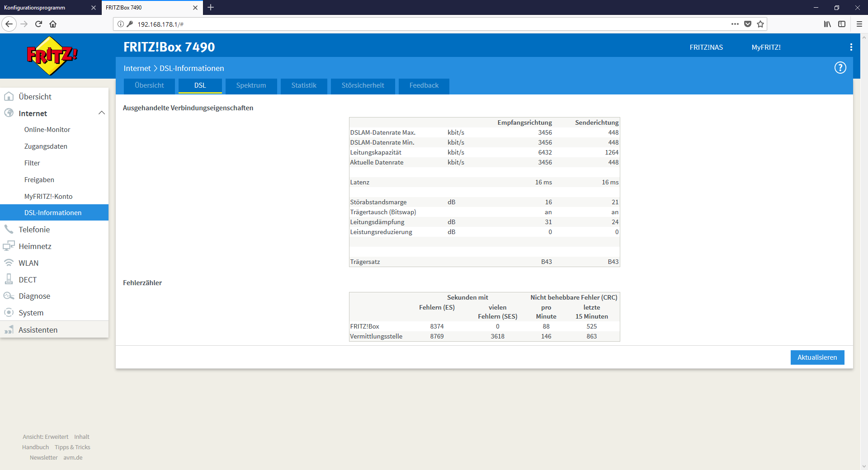Open the Inhalt footer link
The height and width of the screenshot is (470, 868).
[x=82, y=437]
